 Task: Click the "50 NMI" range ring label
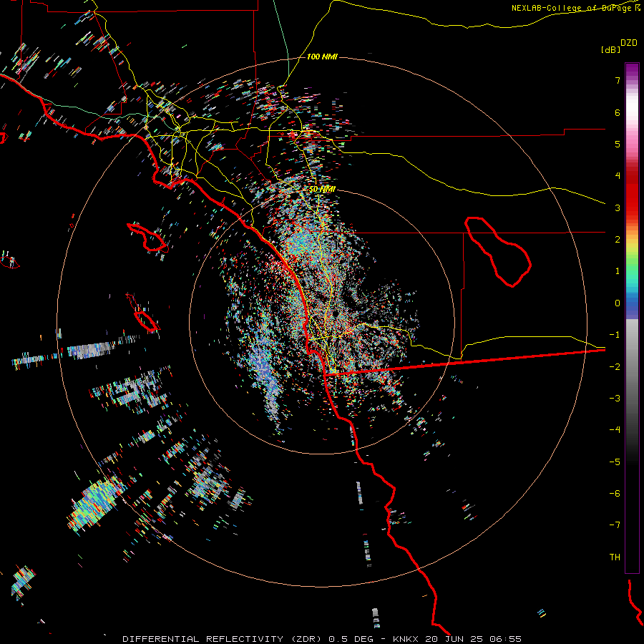click(322, 190)
